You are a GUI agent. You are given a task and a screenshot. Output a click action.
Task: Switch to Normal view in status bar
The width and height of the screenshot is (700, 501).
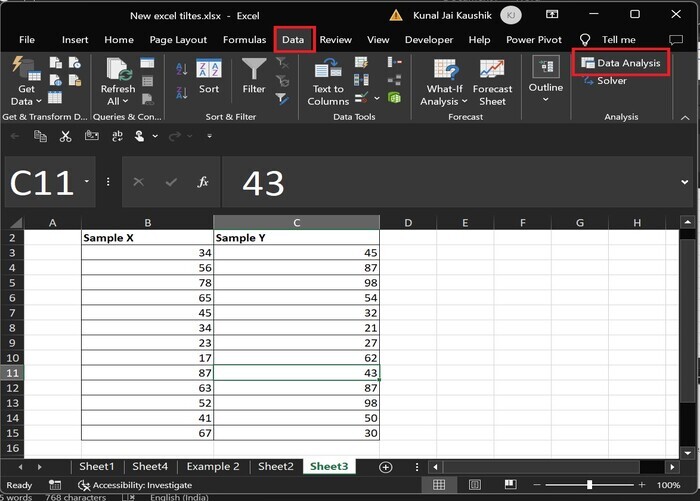[438, 485]
